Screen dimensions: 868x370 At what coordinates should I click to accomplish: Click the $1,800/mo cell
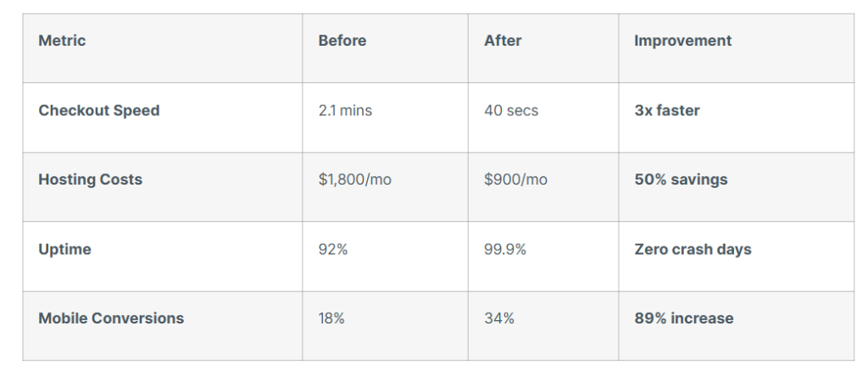(x=354, y=179)
